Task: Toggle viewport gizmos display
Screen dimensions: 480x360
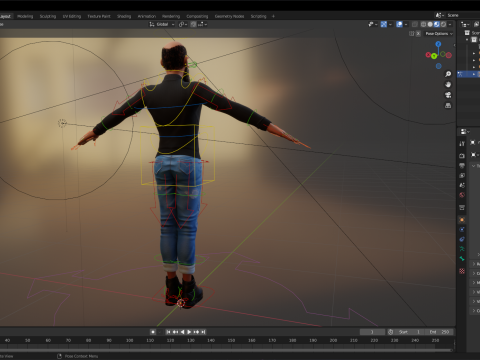Action: pos(384,24)
